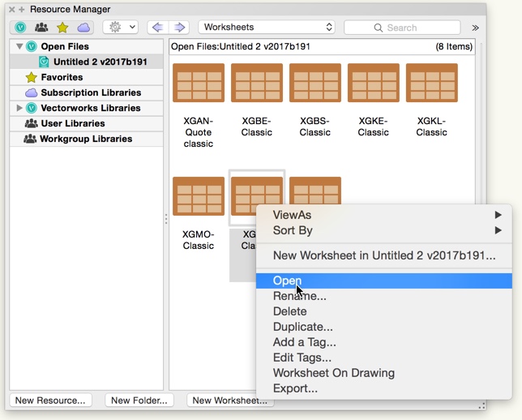Select the XGBS-Classic worksheet thumbnail
The image size is (522, 420).
click(x=315, y=83)
